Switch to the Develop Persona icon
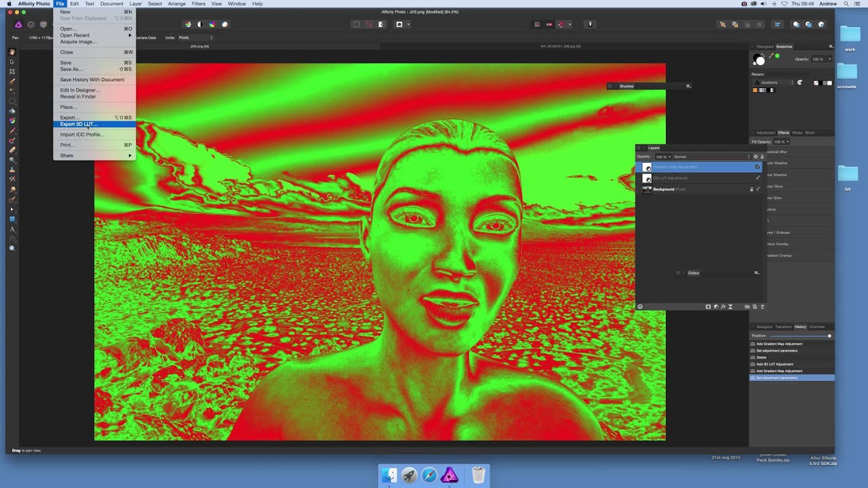Screen dimensions: 868x488 click(x=43, y=24)
